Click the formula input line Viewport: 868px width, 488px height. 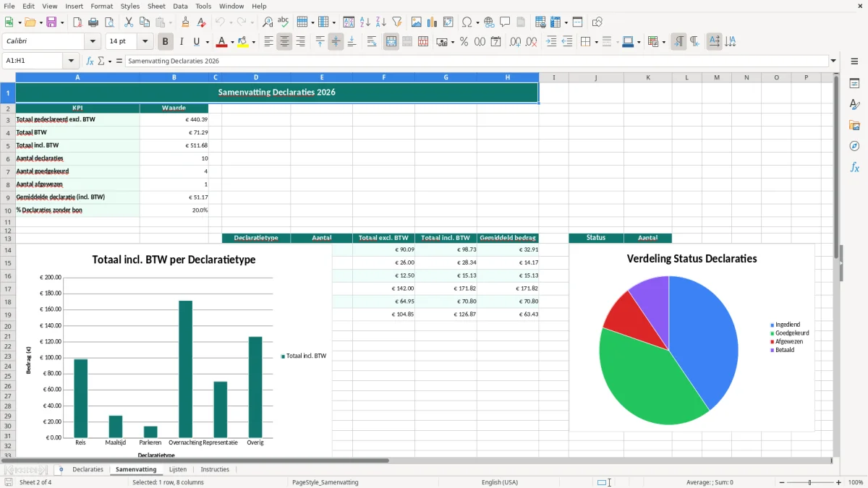click(477, 61)
